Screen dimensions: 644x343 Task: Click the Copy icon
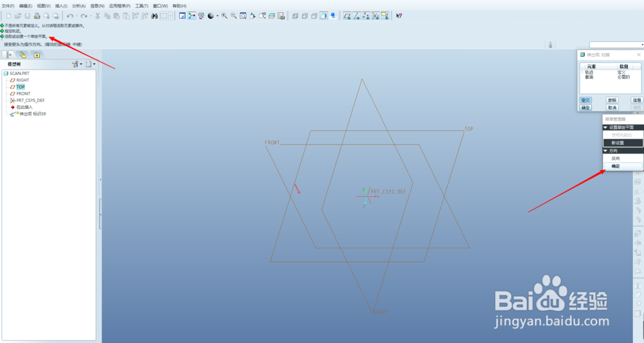click(x=107, y=15)
